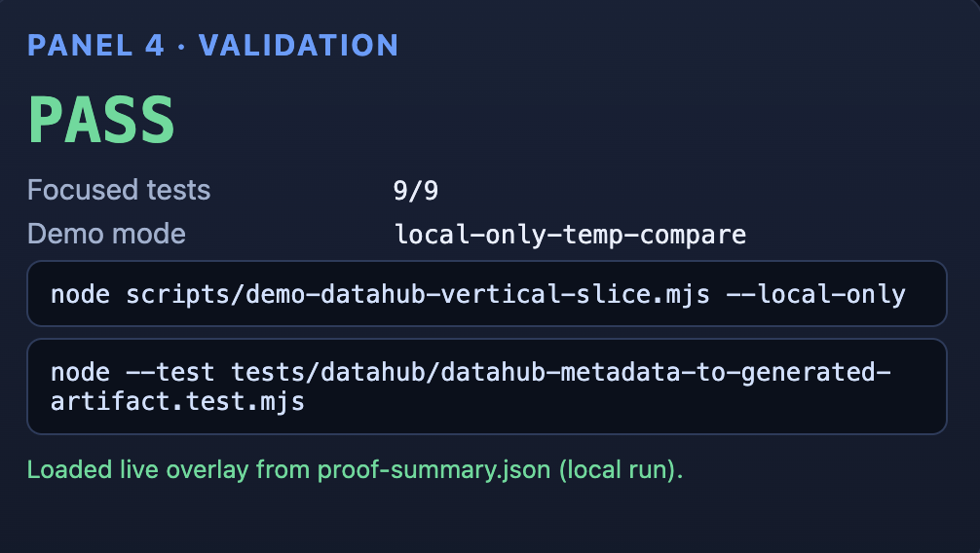Click the Loaded live overlay status message

pos(355,470)
